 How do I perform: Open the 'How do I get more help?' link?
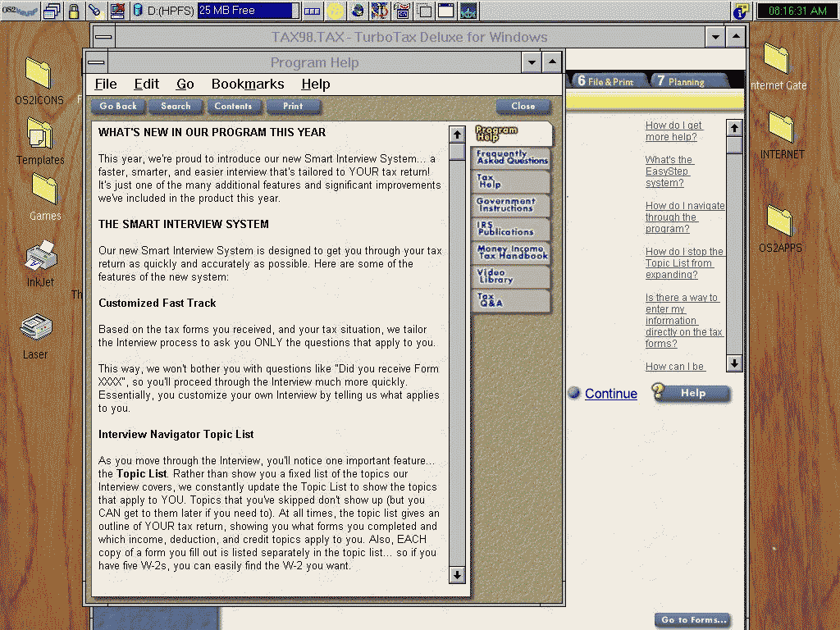(673, 130)
